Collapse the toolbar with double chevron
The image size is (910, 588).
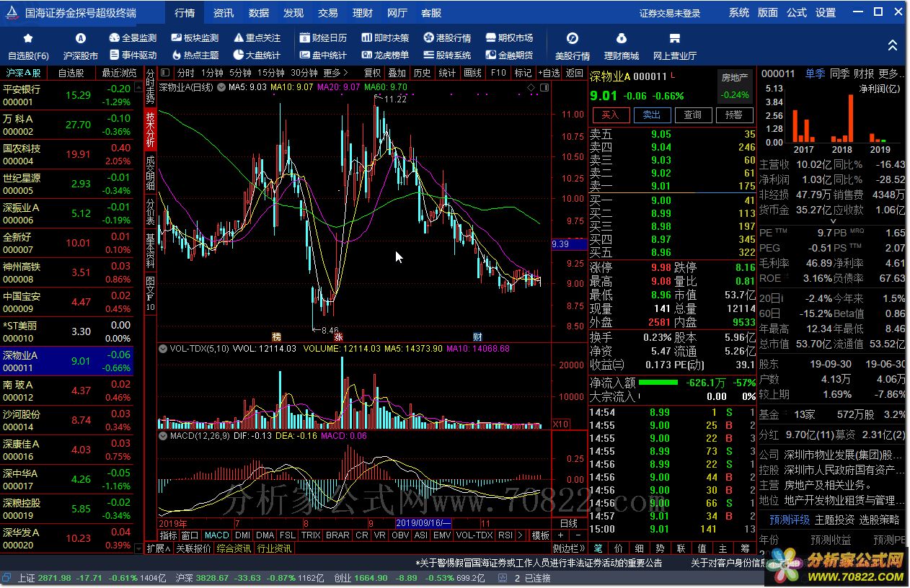pyautogui.click(x=893, y=45)
